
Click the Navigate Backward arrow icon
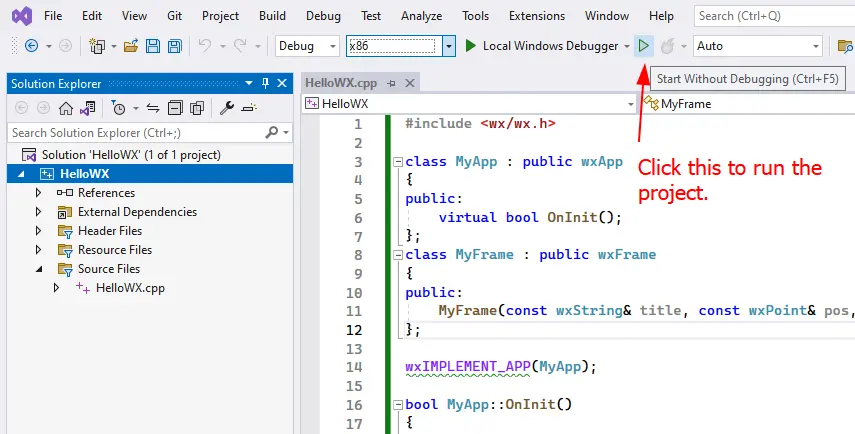(31, 46)
